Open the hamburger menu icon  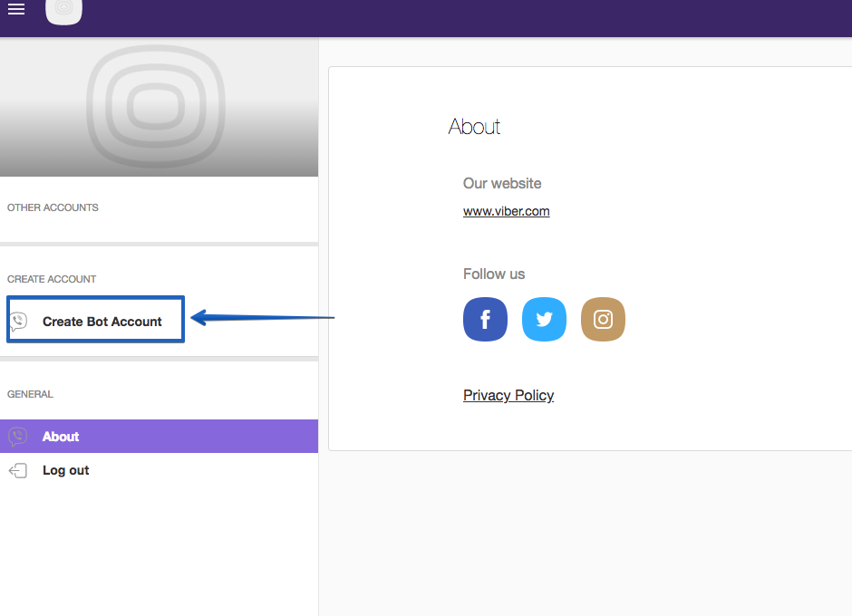(x=16, y=9)
